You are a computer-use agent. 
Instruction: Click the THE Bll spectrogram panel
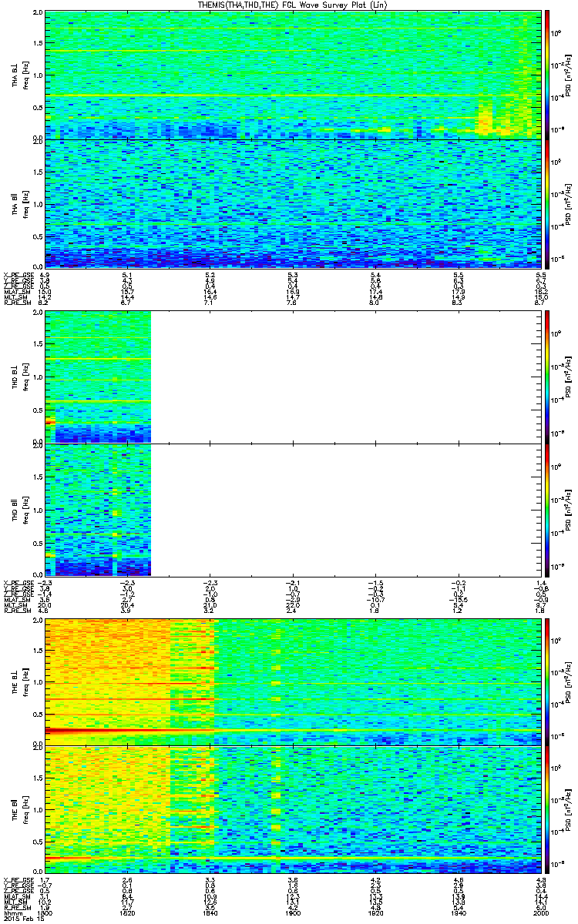[x=292, y=809]
